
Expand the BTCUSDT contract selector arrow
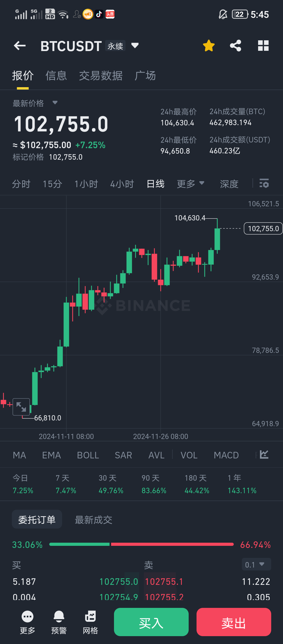click(135, 46)
